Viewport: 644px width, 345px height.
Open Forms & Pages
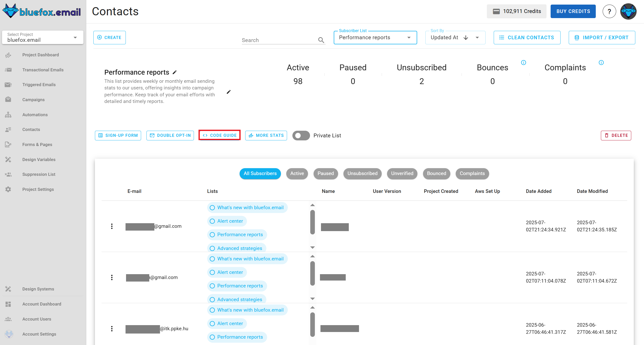point(37,144)
